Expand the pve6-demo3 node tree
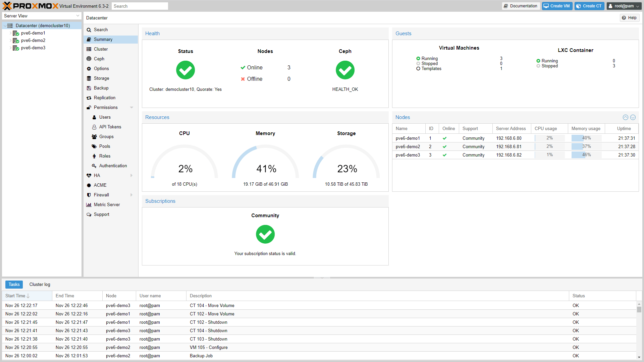Viewport: 644px width, 362px height. pyautogui.click(x=10, y=48)
